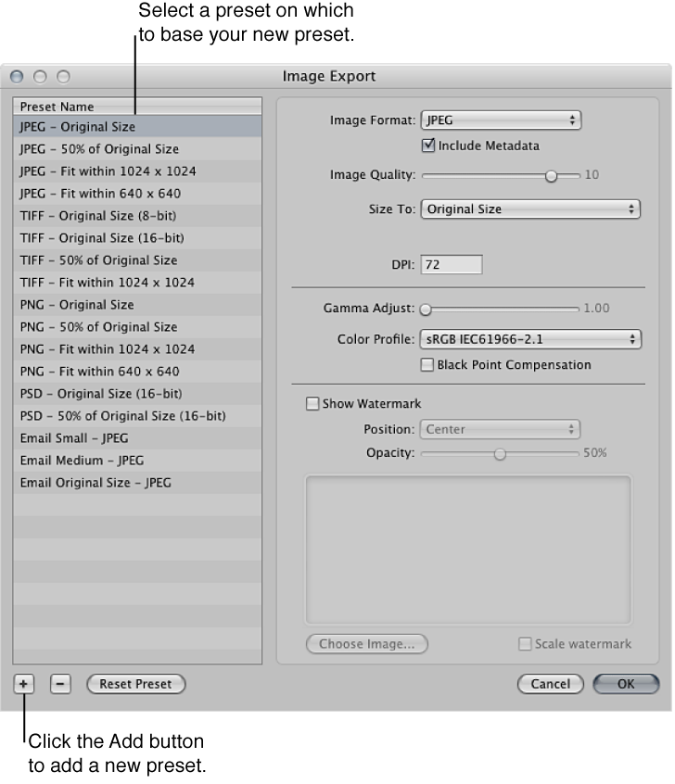Enable Black Point Compensation
This screenshot has height=784, width=675.
[x=427, y=365]
